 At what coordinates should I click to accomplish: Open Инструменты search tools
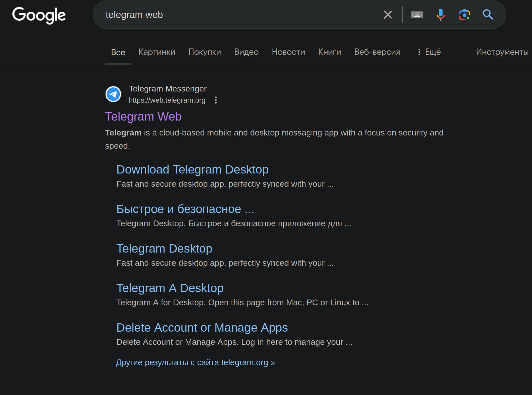coord(502,52)
